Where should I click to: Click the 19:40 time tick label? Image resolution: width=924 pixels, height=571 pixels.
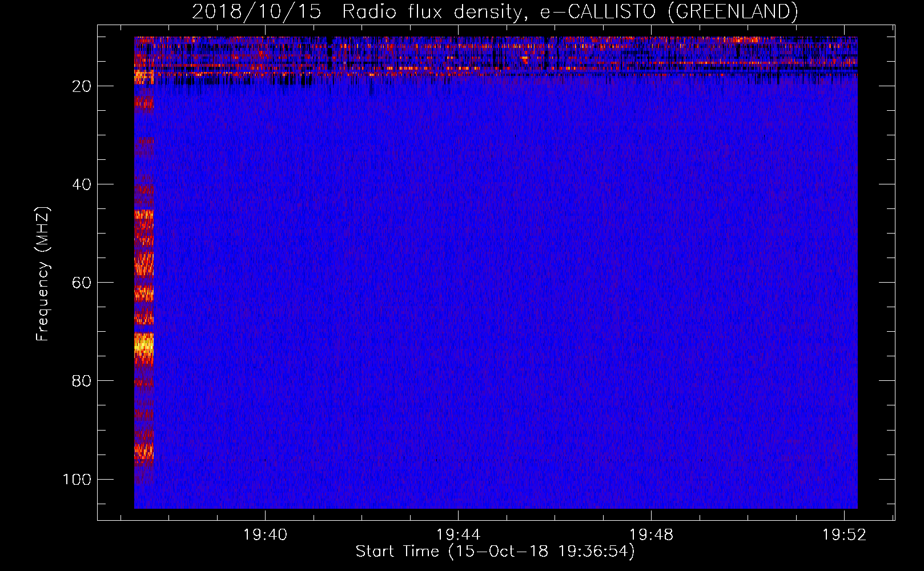click(266, 535)
